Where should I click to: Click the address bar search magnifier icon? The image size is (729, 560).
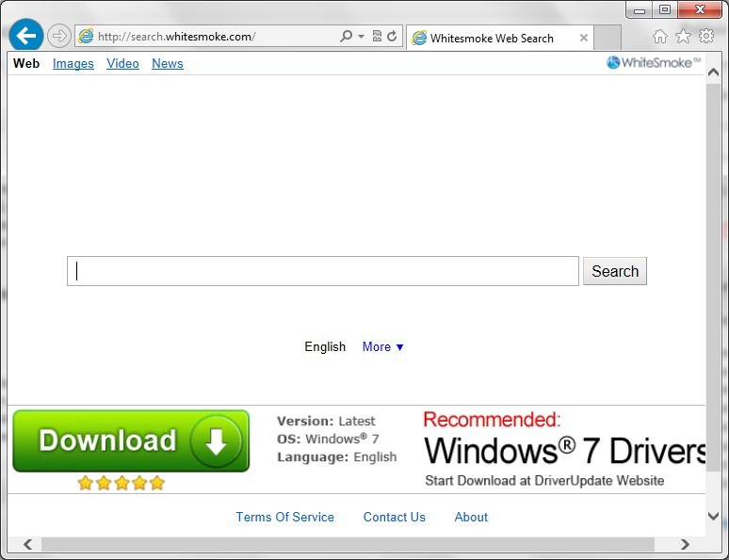(346, 37)
